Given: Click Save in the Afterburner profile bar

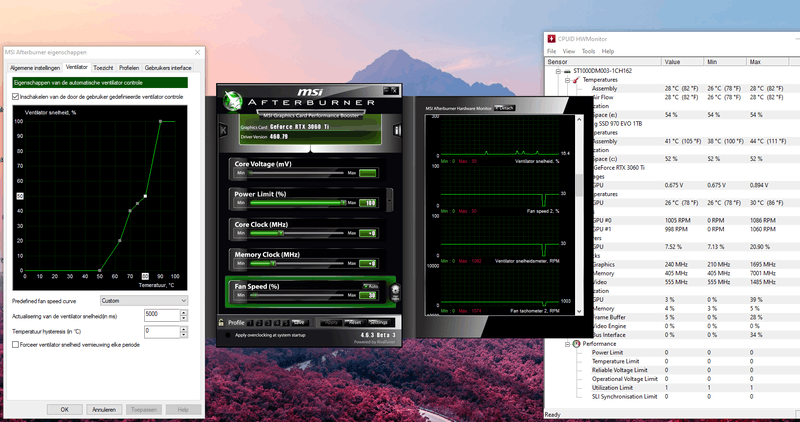Looking at the screenshot, I should tap(299, 322).
